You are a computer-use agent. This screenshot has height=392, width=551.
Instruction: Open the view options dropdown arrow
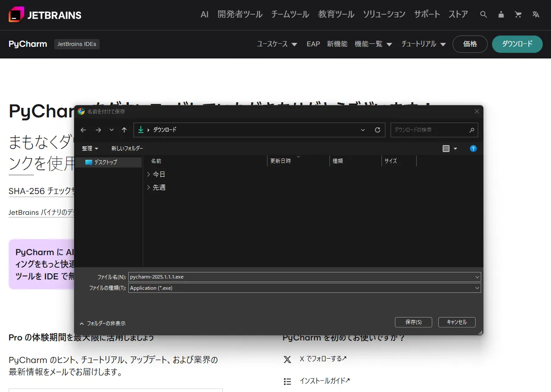(455, 149)
